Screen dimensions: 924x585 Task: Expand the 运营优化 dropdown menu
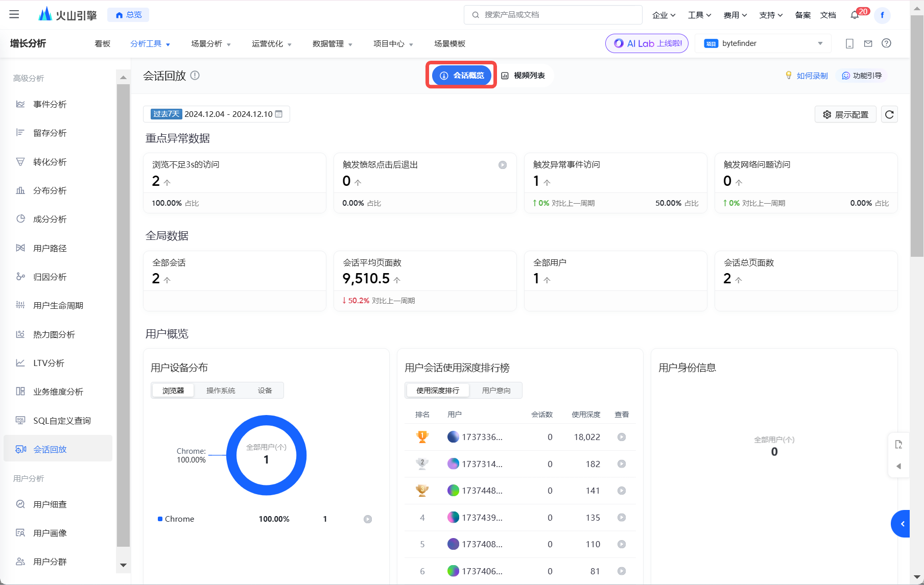tap(272, 44)
